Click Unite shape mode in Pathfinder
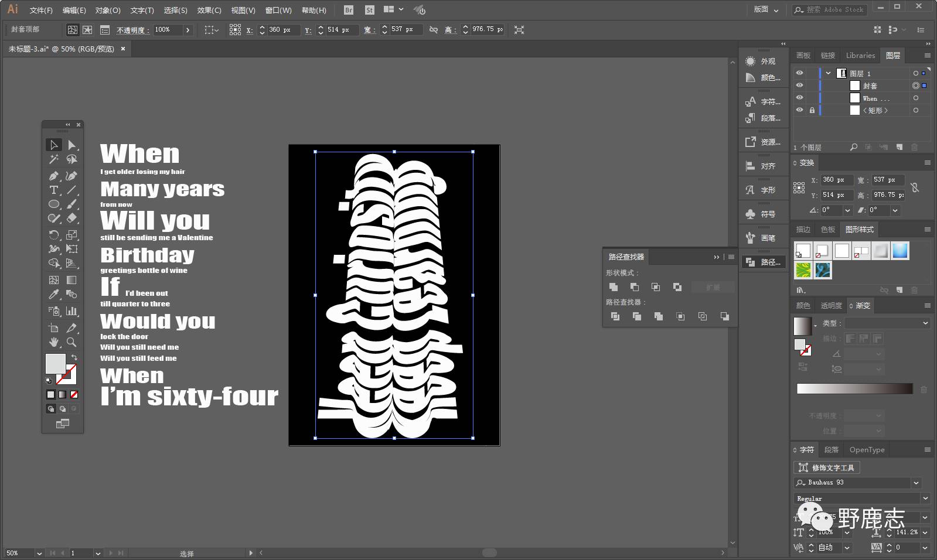 coord(614,287)
